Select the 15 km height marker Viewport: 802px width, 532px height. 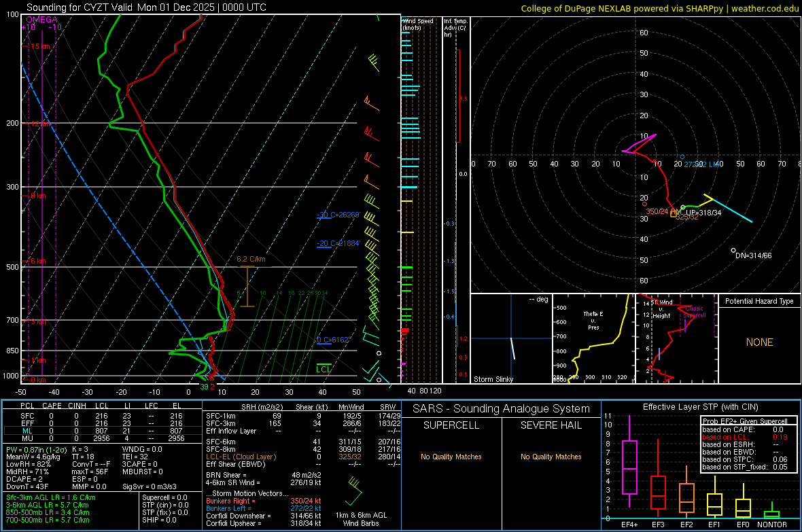[x=39, y=46]
